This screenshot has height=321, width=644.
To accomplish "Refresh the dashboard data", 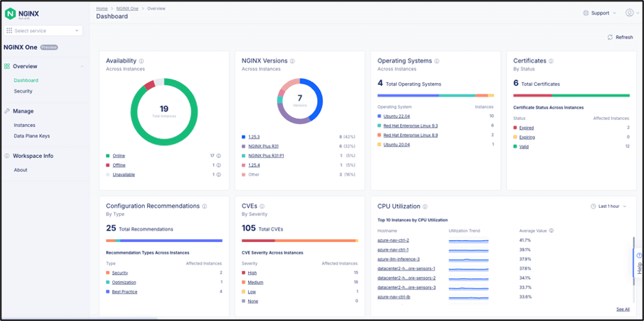I will [620, 37].
